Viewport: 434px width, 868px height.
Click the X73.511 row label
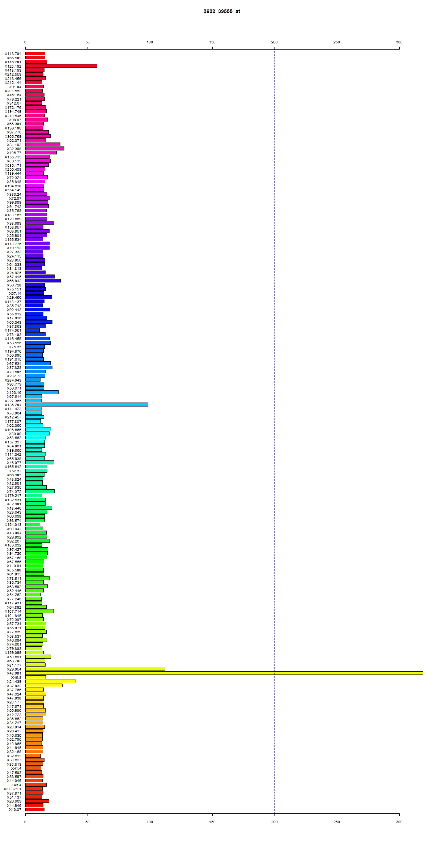pyautogui.click(x=14, y=578)
